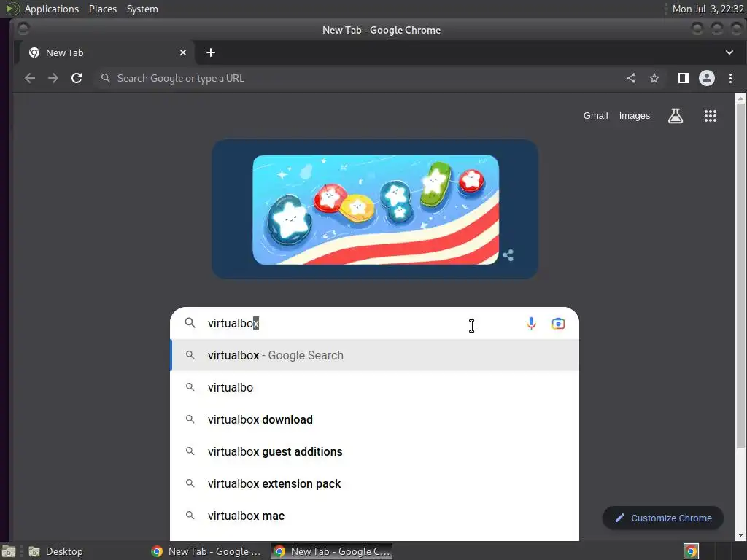Close the New Tab tab
The height and width of the screenshot is (560, 747).
coord(183,52)
